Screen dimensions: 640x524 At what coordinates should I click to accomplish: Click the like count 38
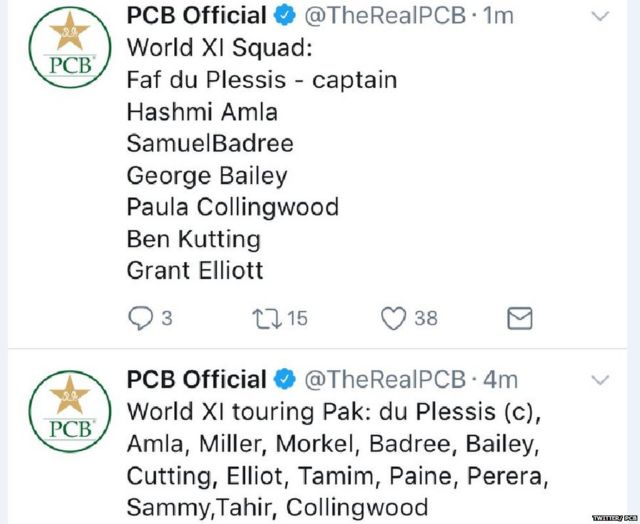(x=426, y=318)
